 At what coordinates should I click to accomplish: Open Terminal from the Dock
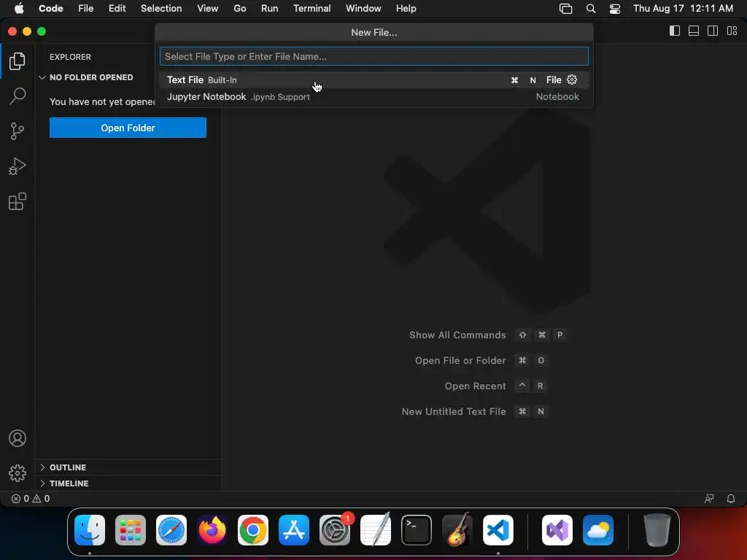tap(417, 530)
